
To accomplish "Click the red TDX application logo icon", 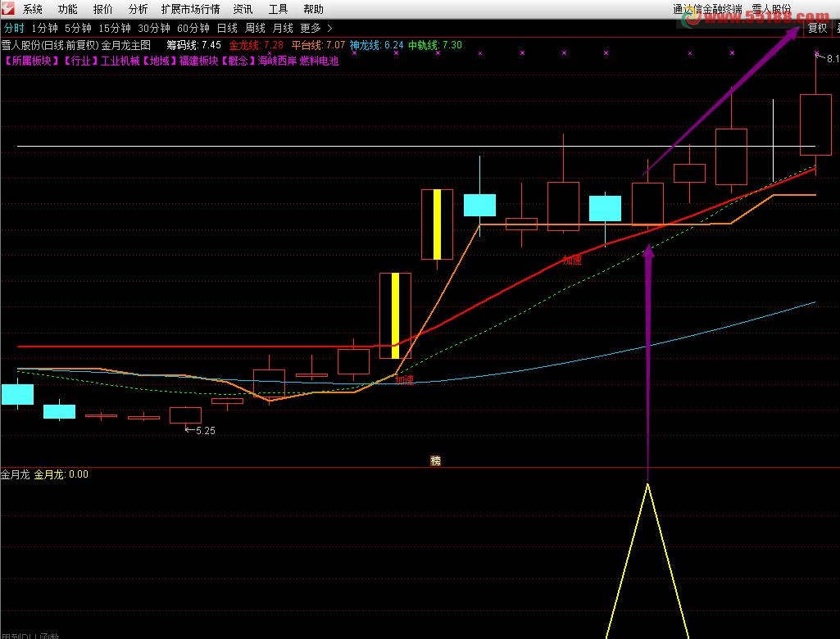I will [x=9, y=10].
